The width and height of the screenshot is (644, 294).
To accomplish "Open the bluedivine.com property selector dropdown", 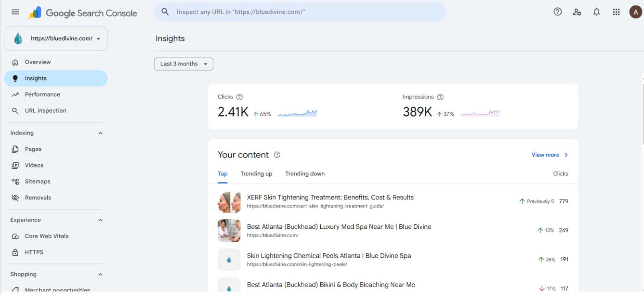I will point(56,39).
